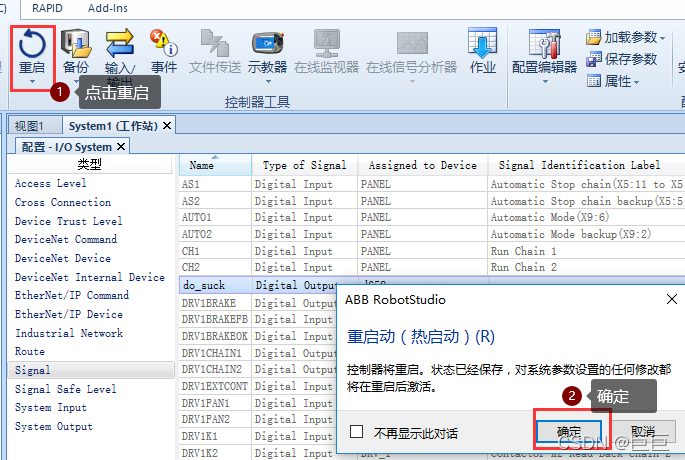Open the 事件 event log icon
685x460 pixels.
pos(164,43)
